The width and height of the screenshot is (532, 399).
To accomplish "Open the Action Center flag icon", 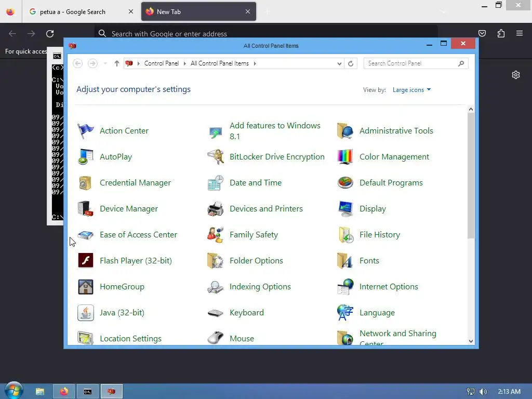I will (x=86, y=131).
